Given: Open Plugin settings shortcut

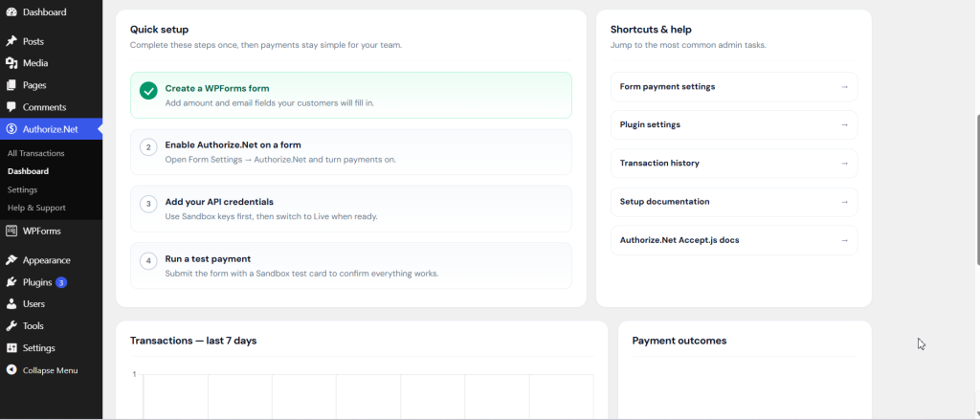Looking at the screenshot, I should coord(734,124).
